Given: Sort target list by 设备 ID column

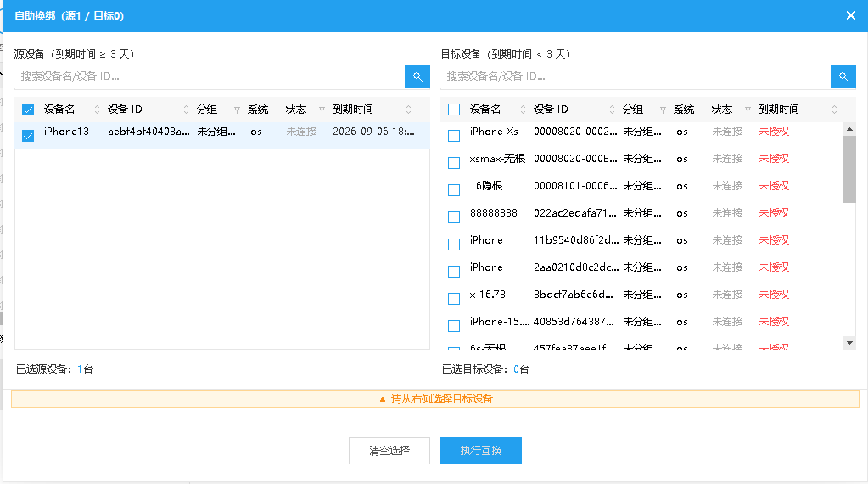Looking at the screenshot, I should tap(612, 110).
